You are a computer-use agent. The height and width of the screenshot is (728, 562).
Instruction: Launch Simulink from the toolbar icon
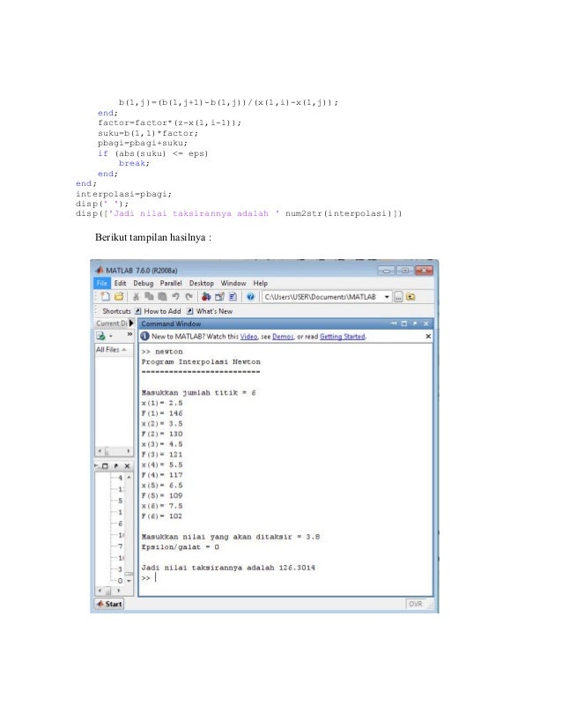click(206, 297)
